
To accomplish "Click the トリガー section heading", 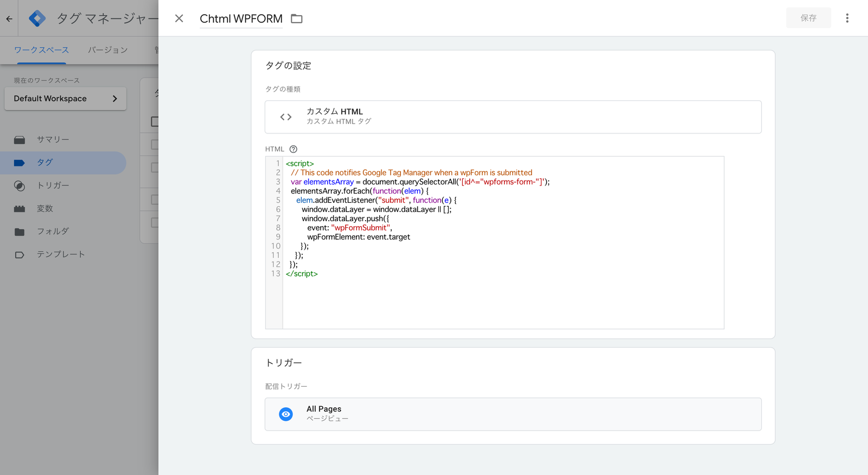I will pos(283,363).
